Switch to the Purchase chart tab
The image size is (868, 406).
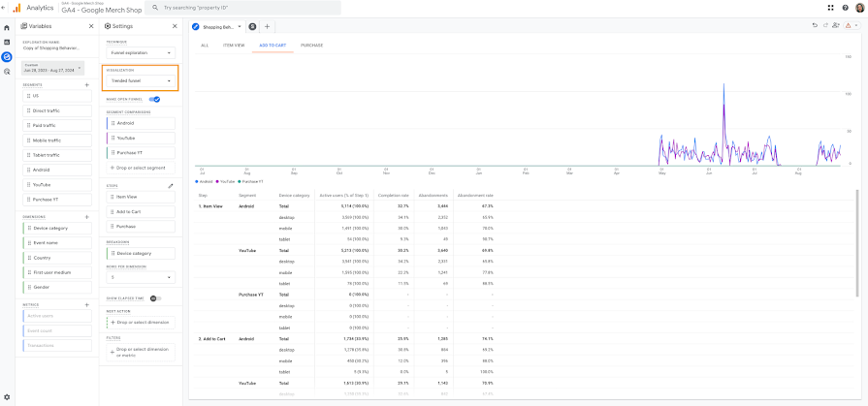coord(311,46)
